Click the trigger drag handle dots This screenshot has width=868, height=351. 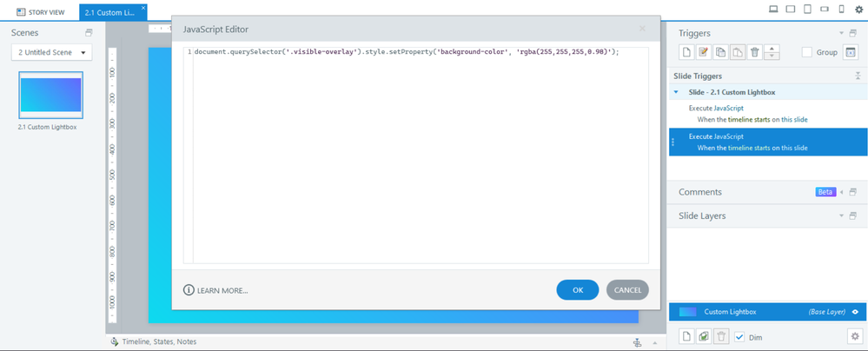(673, 142)
